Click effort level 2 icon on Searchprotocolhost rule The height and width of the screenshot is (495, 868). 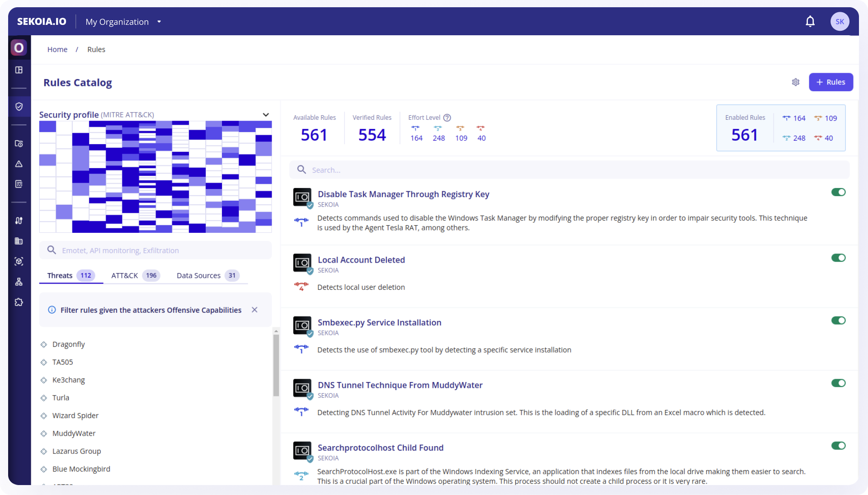[301, 476]
